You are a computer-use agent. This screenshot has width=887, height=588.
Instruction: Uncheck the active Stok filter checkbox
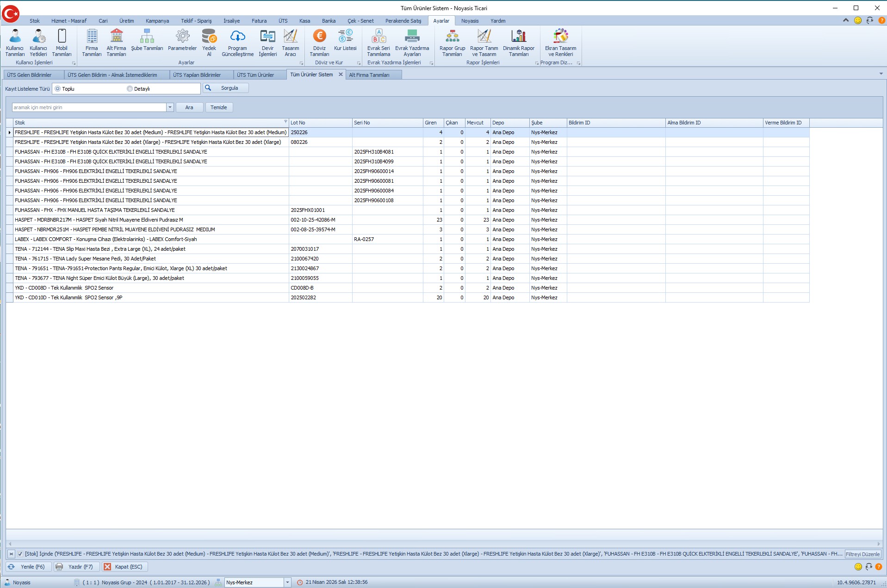20,554
